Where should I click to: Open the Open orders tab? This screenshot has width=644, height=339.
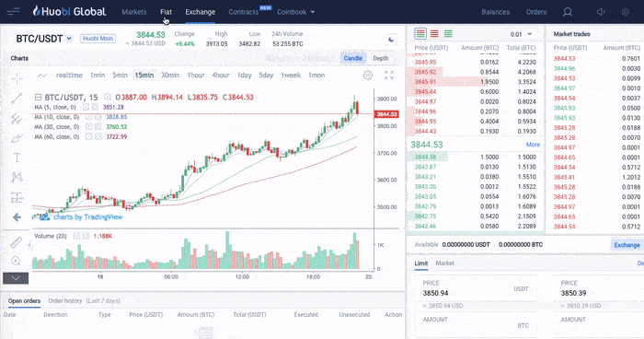(24, 300)
